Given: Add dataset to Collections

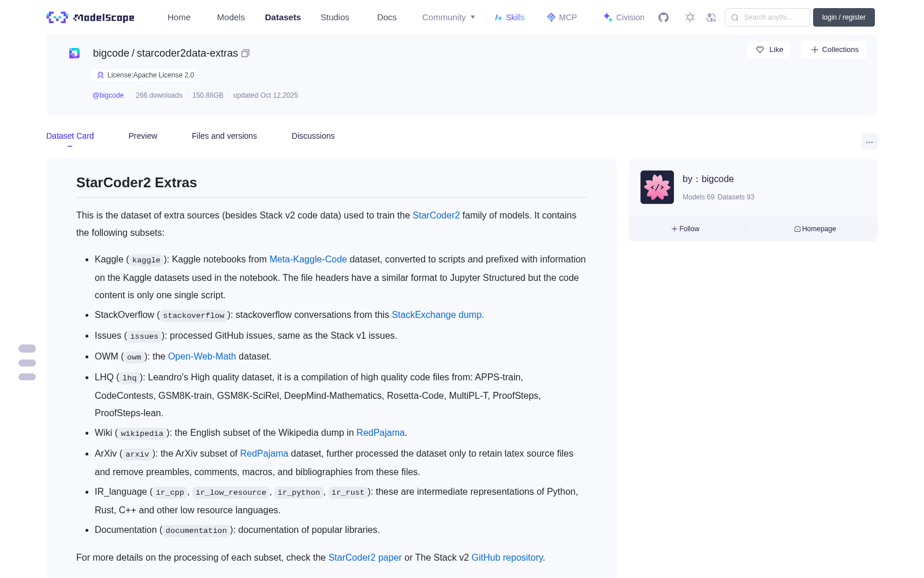Looking at the screenshot, I should pyautogui.click(x=834, y=50).
